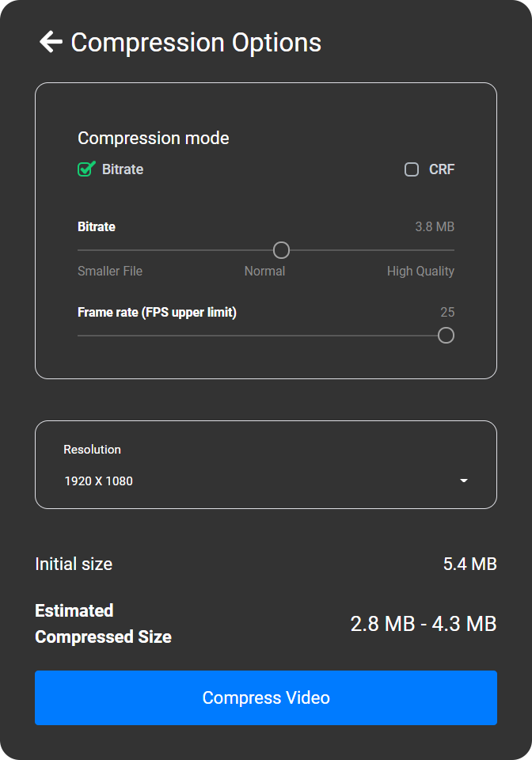The height and width of the screenshot is (760, 532).
Task: Click the CRF label text
Action: point(442,169)
